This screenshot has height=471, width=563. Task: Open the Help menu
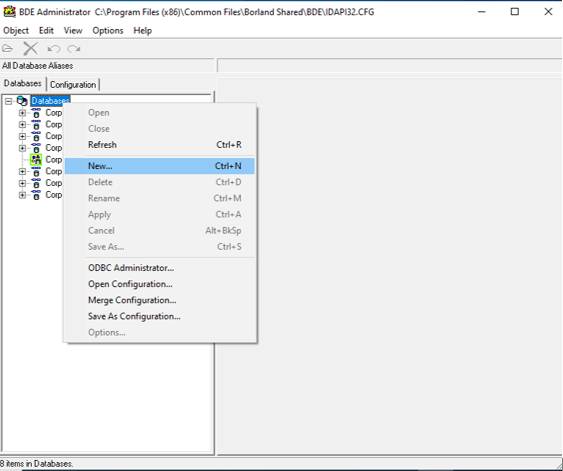coord(143,31)
